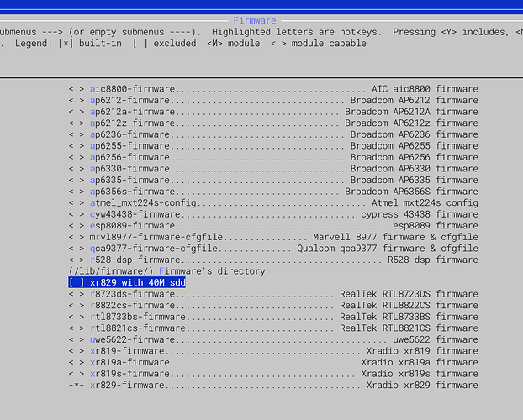Click the R528 dsp firmware description
This screenshot has height=420, width=523.
(433, 260)
